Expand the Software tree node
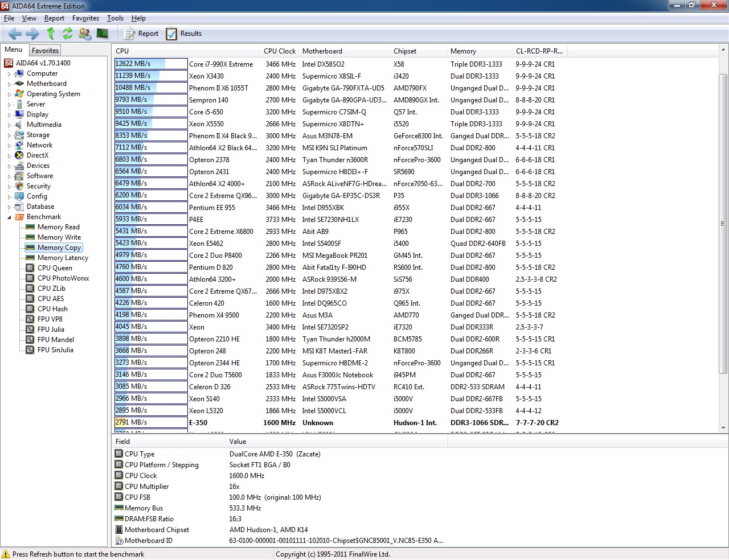The image size is (729, 560). [9, 176]
